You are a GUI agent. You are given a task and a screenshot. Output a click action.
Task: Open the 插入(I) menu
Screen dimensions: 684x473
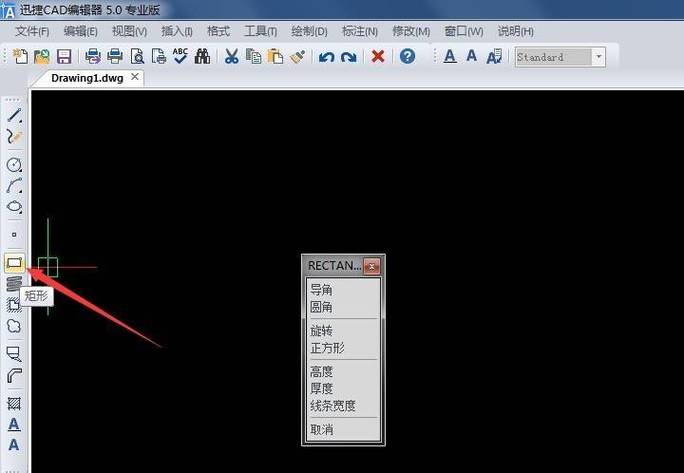pyautogui.click(x=177, y=31)
